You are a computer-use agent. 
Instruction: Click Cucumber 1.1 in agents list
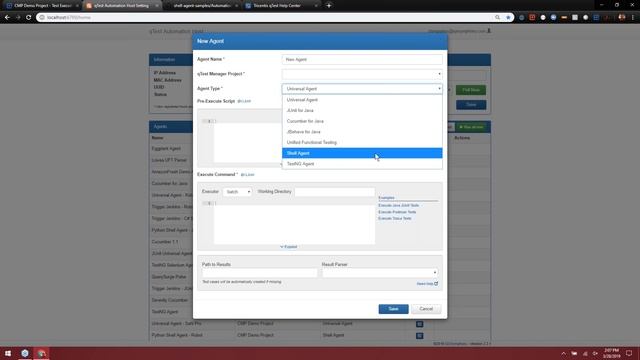coord(165,242)
